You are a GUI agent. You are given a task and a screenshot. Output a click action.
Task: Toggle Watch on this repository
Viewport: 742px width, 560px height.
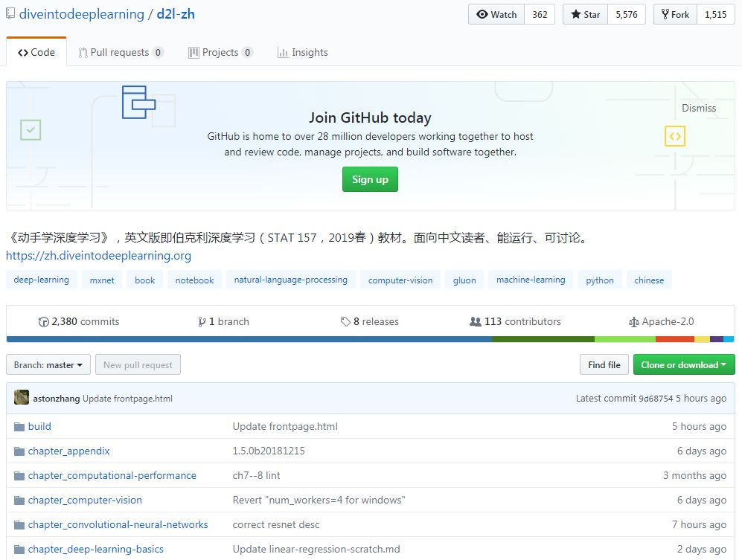point(496,14)
